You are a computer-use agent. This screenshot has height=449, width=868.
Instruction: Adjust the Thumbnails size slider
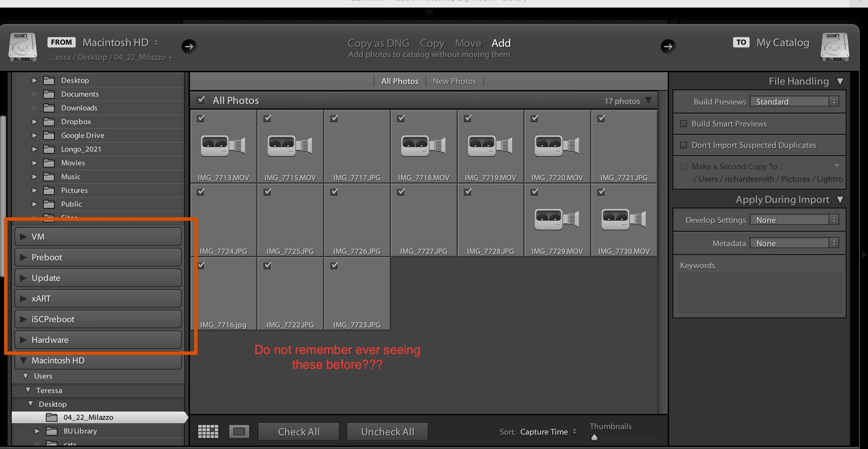594,438
